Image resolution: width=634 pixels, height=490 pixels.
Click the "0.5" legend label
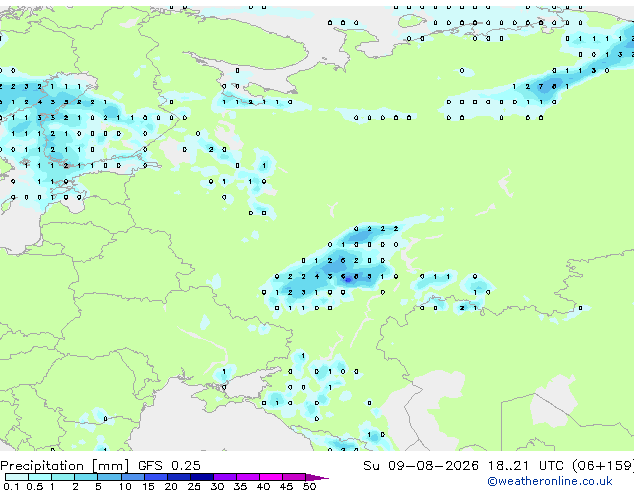tap(34, 486)
